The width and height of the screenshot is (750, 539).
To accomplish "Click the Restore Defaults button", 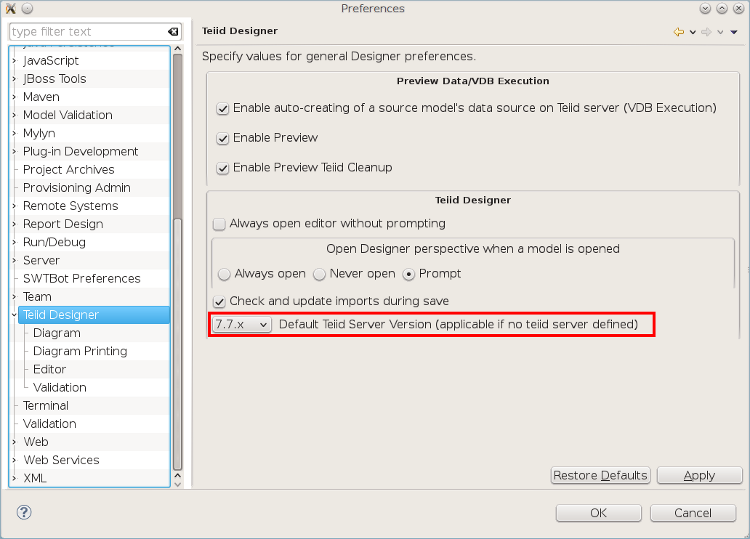I will pos(600,475).
